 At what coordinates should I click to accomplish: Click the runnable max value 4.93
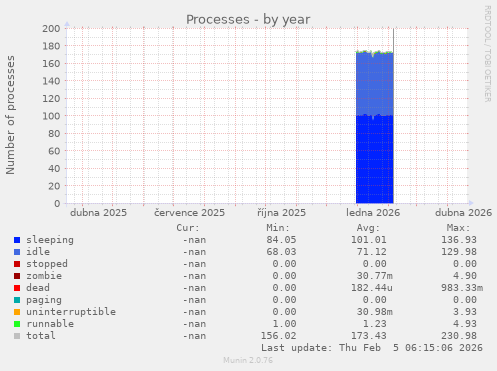coord(465,324)
